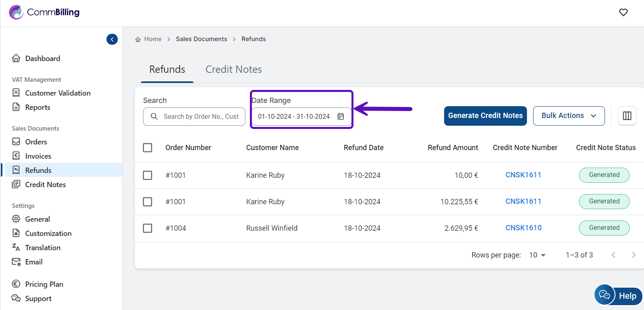
Task: Select the 10,00 € refund row checkbox
Action: [x=147, y=175]
